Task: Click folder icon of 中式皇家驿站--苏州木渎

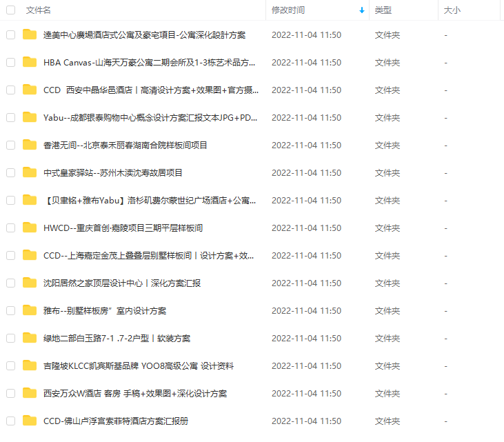Action: point(30,172)
